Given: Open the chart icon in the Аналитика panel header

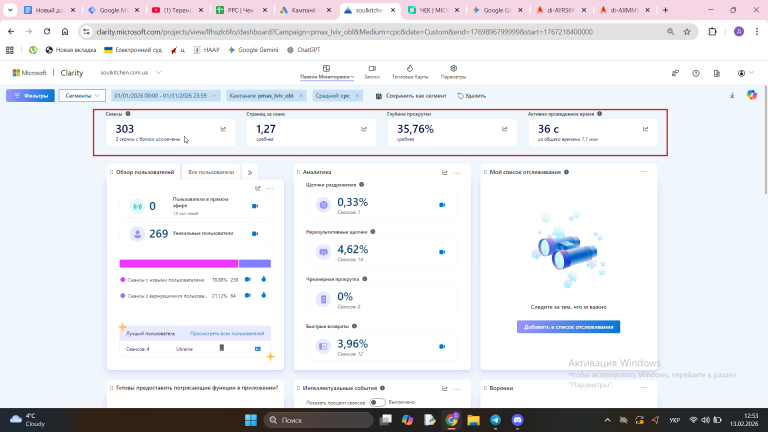Looking at the screenshot, I should pos(444,172).
